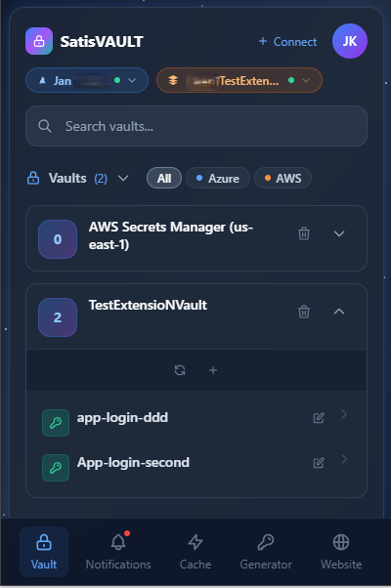Select the App-login-second secret
Screen dimensions: 391x588
coord(133,463)
